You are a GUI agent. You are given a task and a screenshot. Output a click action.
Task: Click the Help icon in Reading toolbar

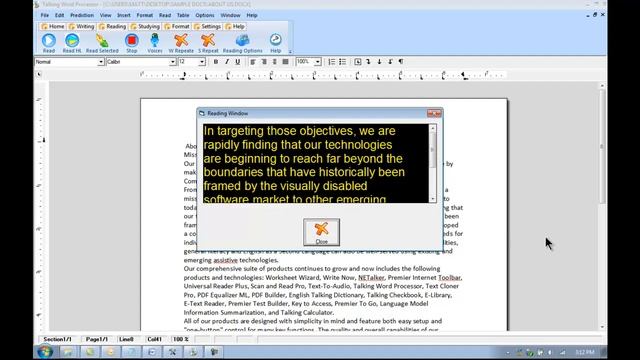click(276, 43)
